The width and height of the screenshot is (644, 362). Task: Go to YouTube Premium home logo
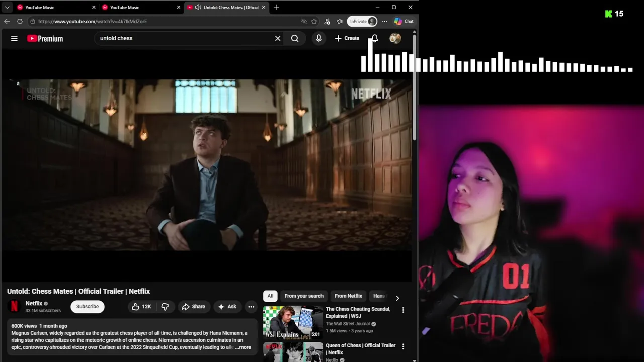click(45, 38)
